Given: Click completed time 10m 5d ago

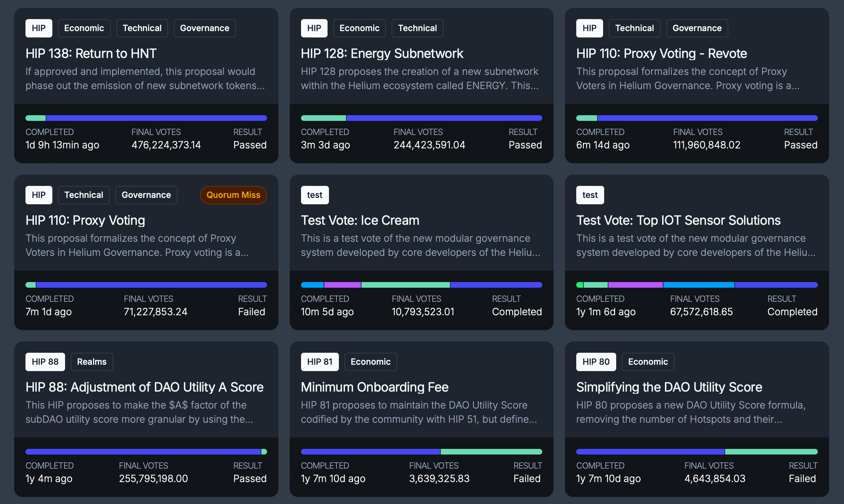Looking at the screenshot, I should point(327,312).
